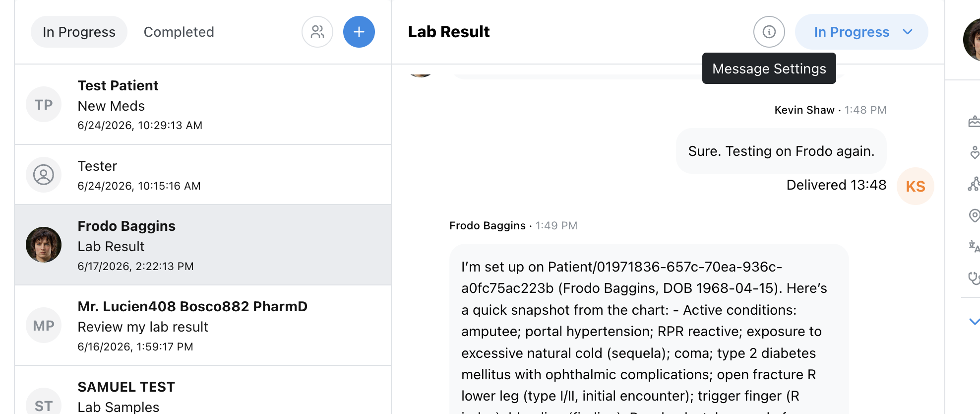The image size is (980, 414).
Task: Select the In Progress tab
Action: [x=79, y=32]
